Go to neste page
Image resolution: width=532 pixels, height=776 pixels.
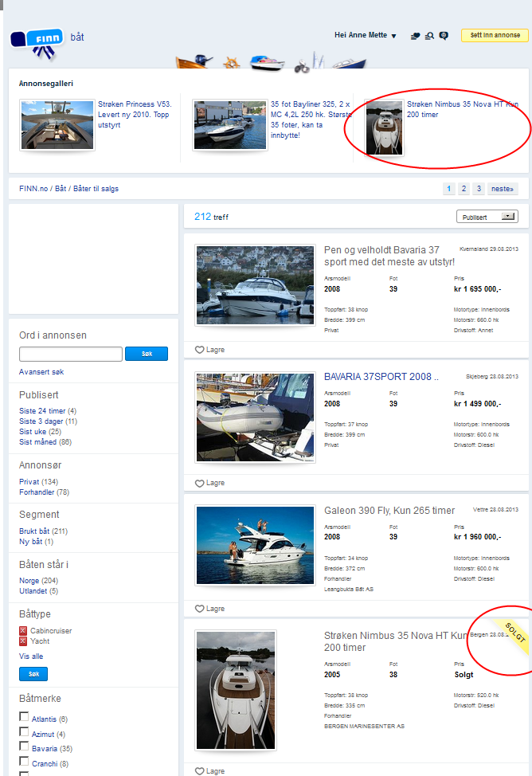click(503, 189)
